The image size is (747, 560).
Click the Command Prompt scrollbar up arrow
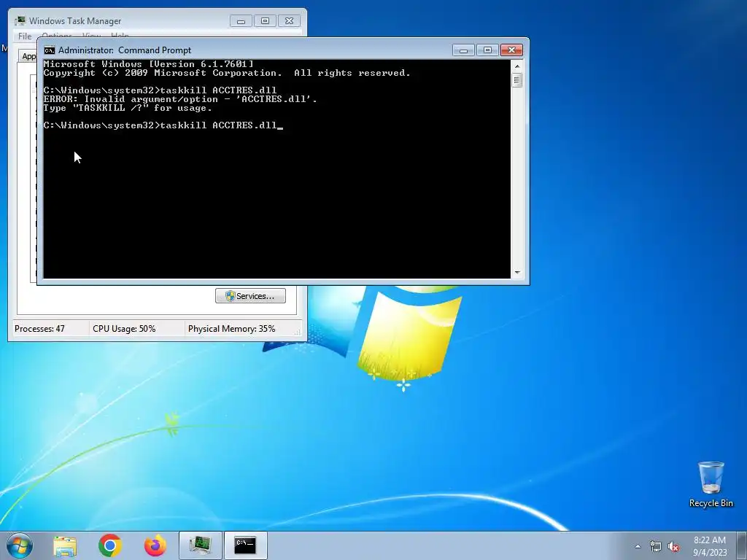(x=517, y=66)
